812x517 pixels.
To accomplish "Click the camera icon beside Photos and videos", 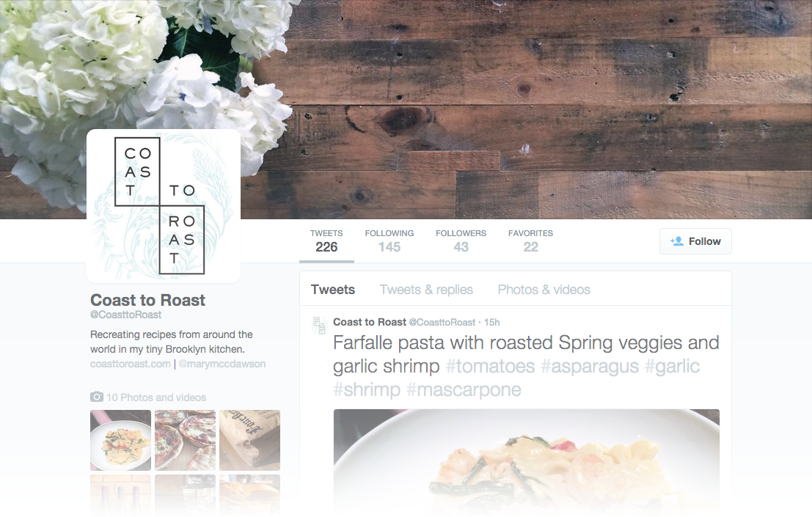I will click(x=97, y=397).
